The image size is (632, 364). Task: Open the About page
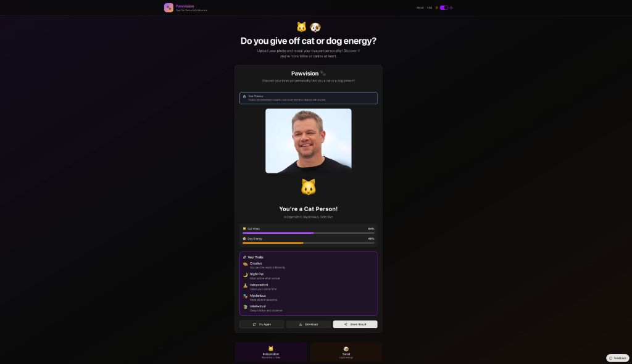420,7
